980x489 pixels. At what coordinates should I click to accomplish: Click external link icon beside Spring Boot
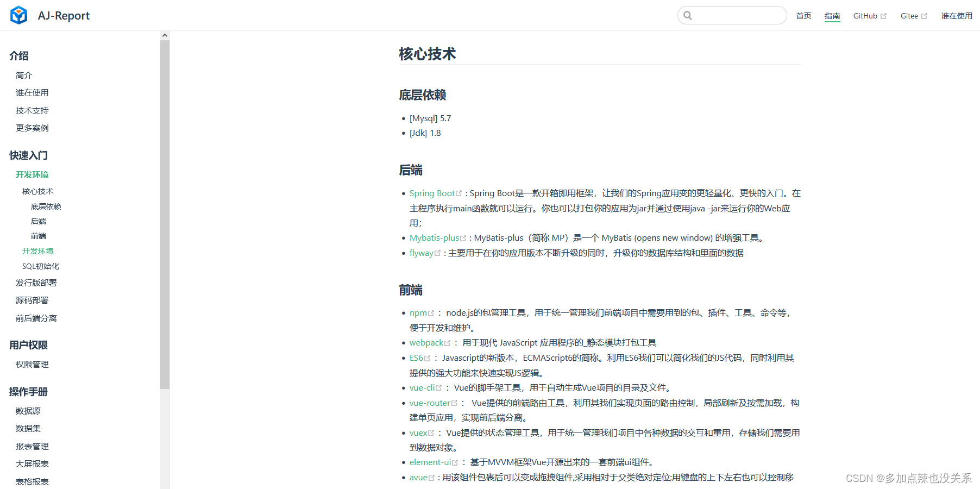pos(459,193)
